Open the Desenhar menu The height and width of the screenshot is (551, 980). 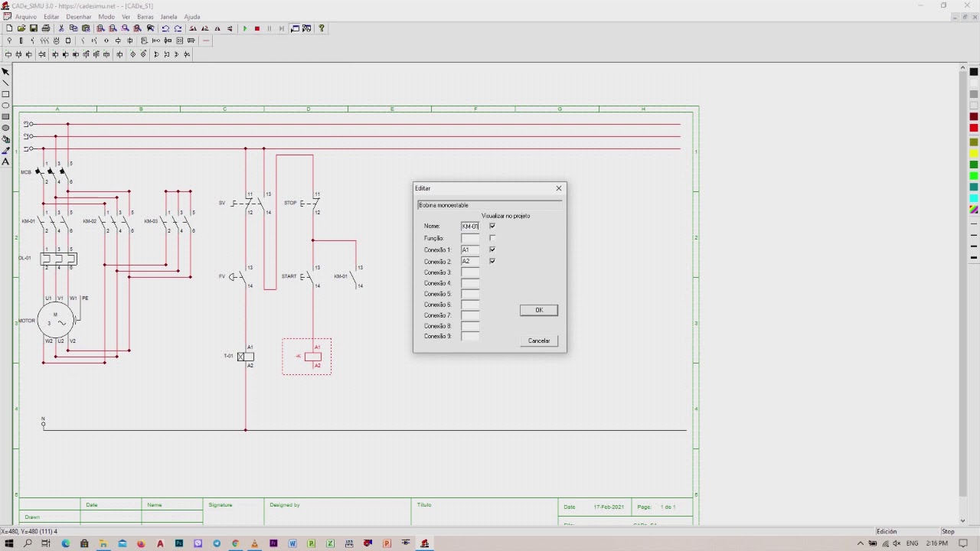pos(79,17)
